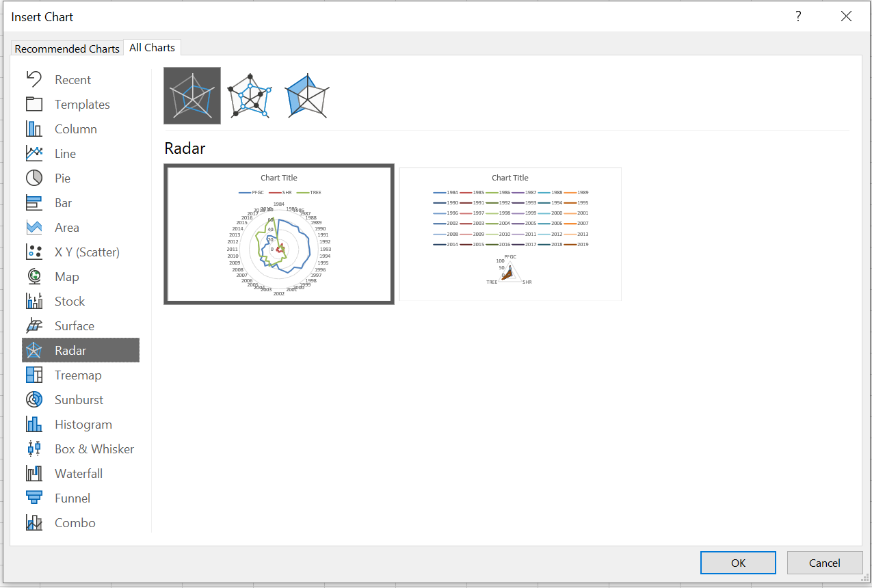
Task: Click the Help question mark button
Action: click(x=798, y=17)
